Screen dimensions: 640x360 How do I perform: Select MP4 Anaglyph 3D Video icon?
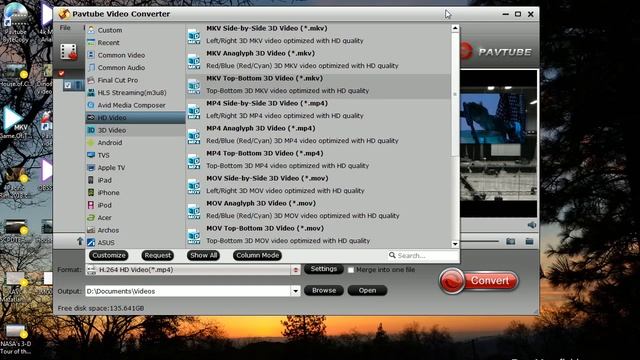(x=194, y=136)
